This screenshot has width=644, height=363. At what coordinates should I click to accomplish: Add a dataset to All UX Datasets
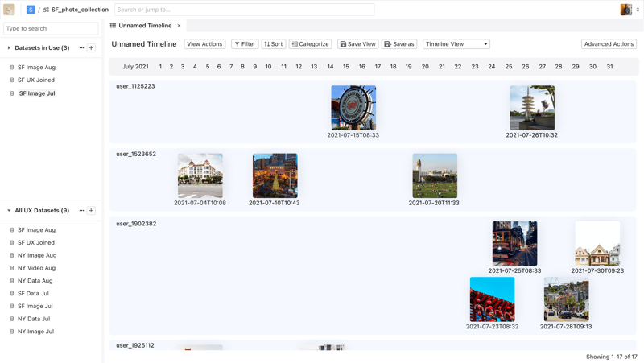[x=91, y=211]
